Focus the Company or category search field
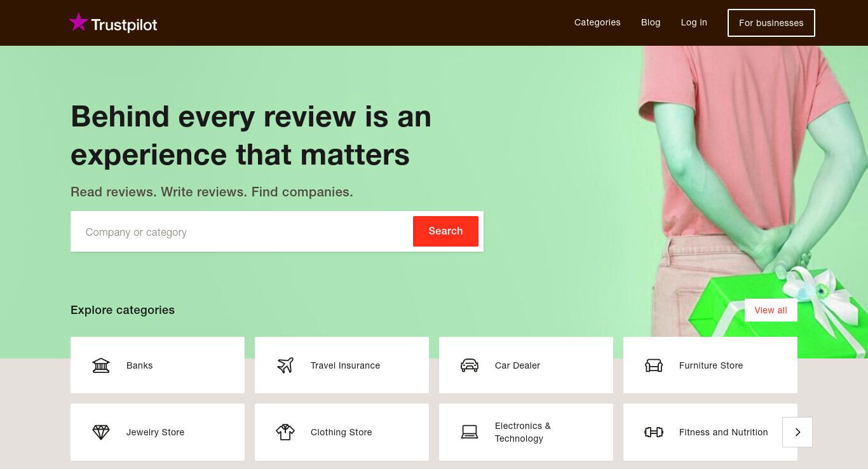This screenshot has width=868, height=469. tap(241, 232)
